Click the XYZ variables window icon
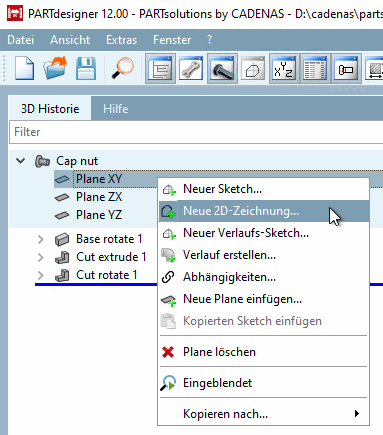383x435 pixels. point(284,69)
